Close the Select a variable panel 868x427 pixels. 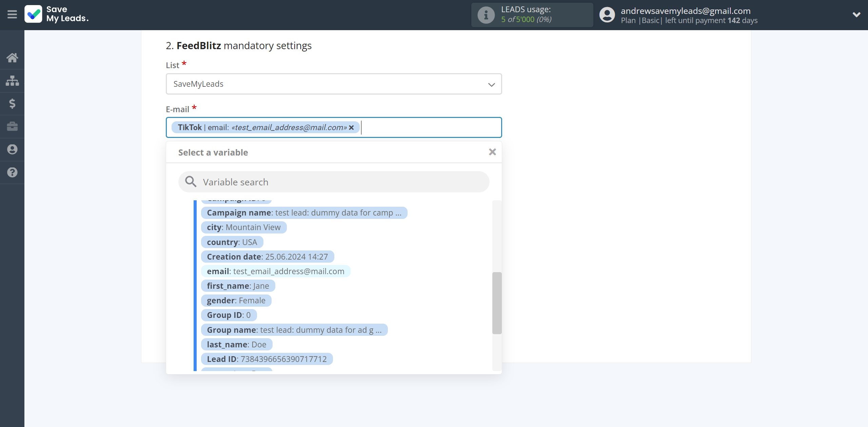point(492,152)
